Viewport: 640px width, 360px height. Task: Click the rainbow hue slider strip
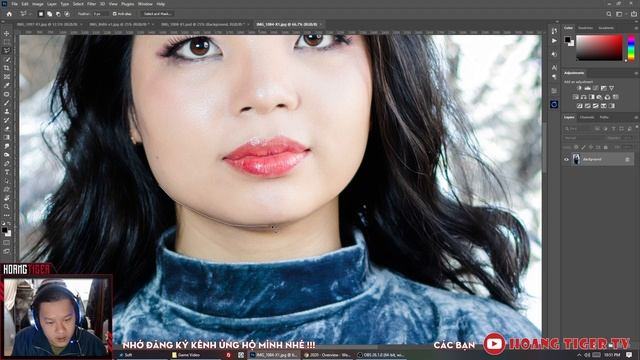(631, 48)
